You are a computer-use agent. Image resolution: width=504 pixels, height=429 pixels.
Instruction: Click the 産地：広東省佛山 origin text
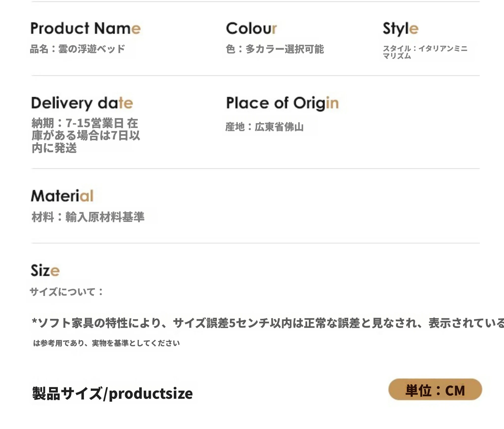click(x=265, y=127)
